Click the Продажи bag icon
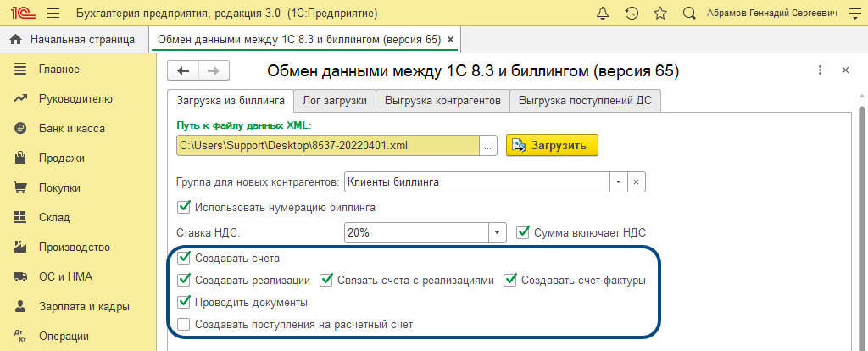868x351 pixels. [x=20, y=159]
